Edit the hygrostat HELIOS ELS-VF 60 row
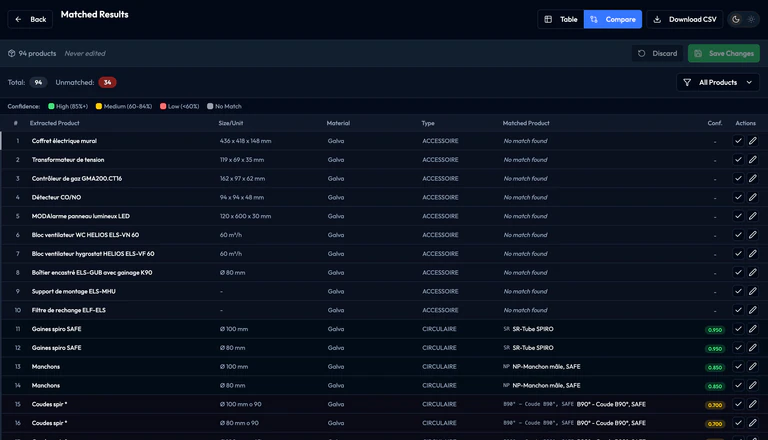Viewport: 768px width, 440px height. [x=753, y=254]
